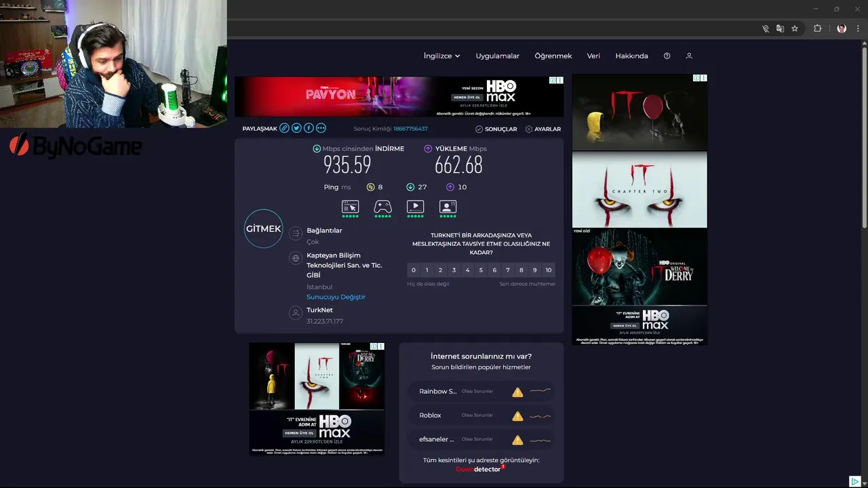This screenshot has height=488, width=868.
Task: Click the download arrow icon beside İNDİRME
Action: point(317,148)
